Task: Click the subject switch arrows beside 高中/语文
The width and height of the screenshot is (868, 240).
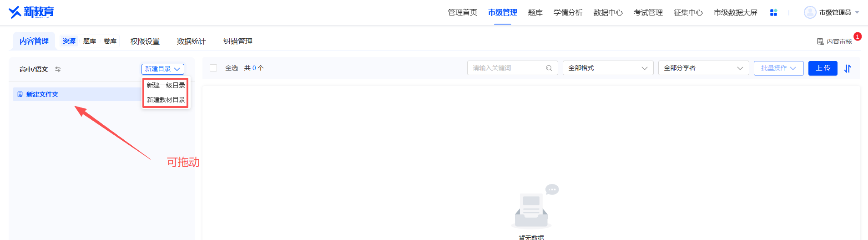Action: [x=58, y=69]
